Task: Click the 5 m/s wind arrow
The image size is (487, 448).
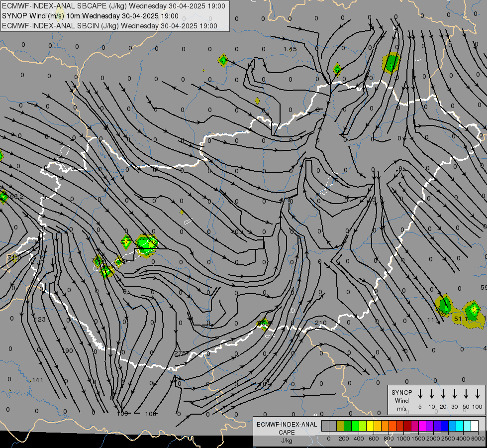Action: (420, 394)
